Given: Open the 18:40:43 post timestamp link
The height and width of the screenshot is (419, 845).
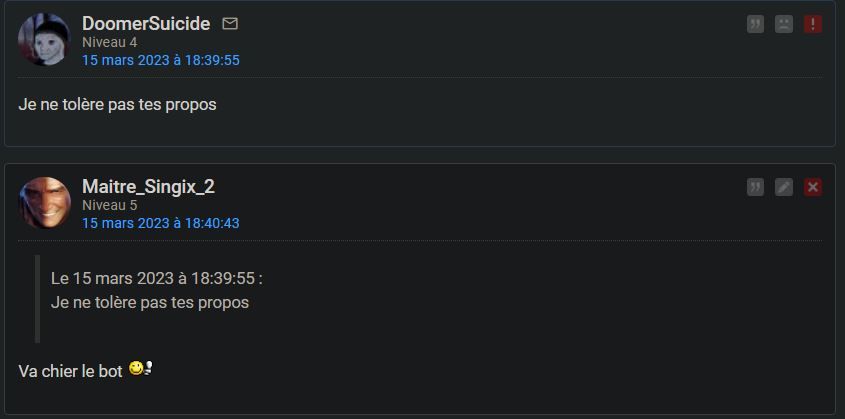Looking at the screenshot, I should pyautogui.click(x=160, y=223).
